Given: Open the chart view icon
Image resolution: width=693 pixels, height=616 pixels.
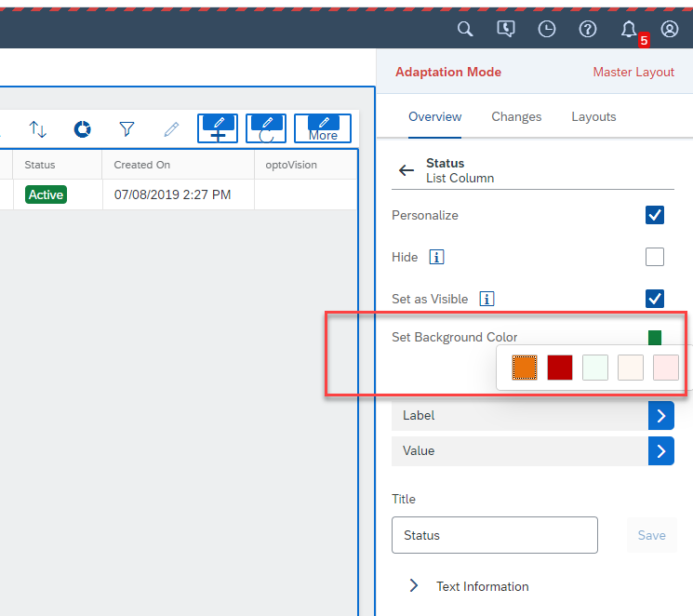Looking at the screenshot, I should coord(82,129).
